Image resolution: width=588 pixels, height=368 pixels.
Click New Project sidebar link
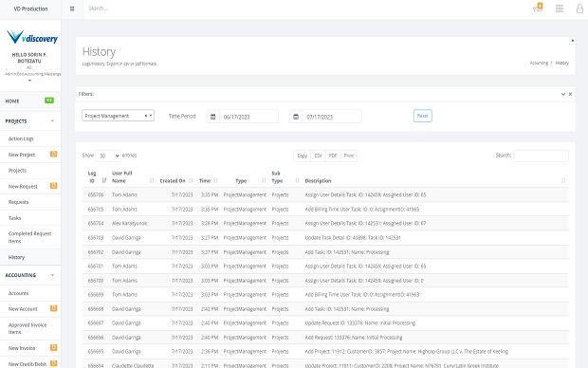pyautogui.click(x=22, y=155)
